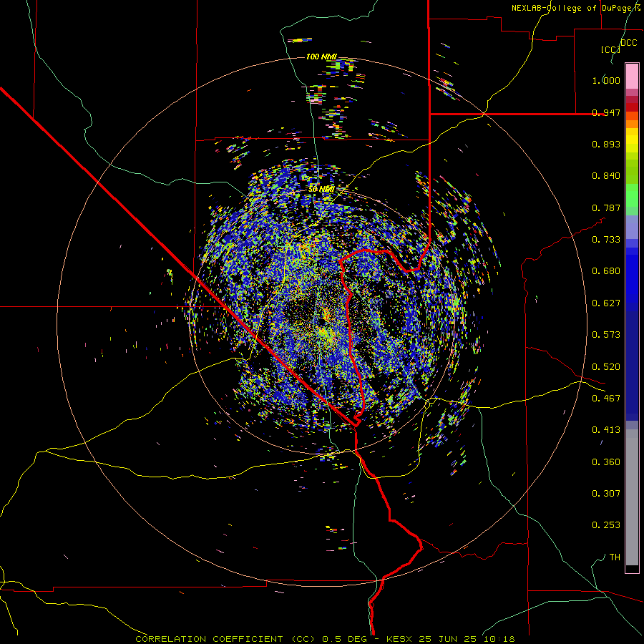Select the 0.680 legend value
The height and width of the screenshot is (644, 644).
click(606, 271)
